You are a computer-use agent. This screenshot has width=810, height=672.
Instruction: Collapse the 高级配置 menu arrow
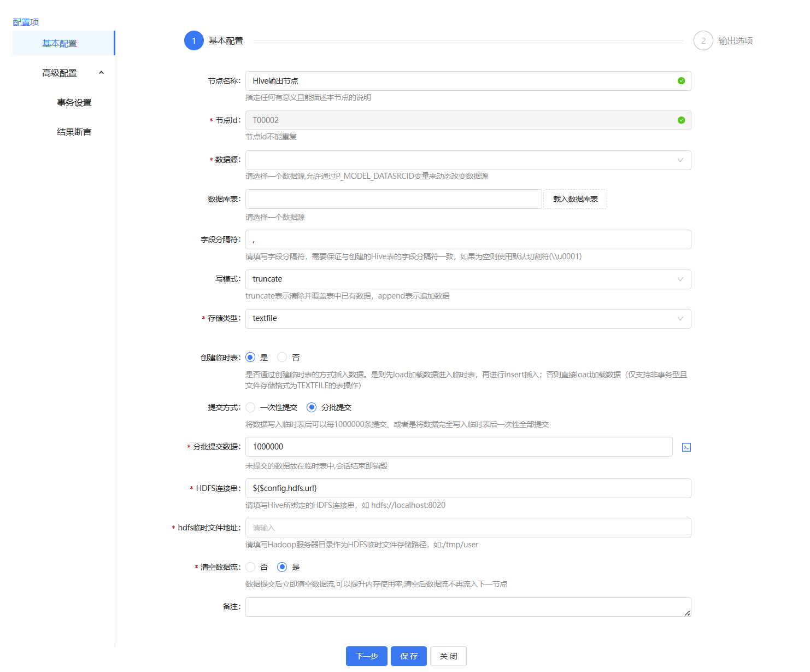pos(101,73)
